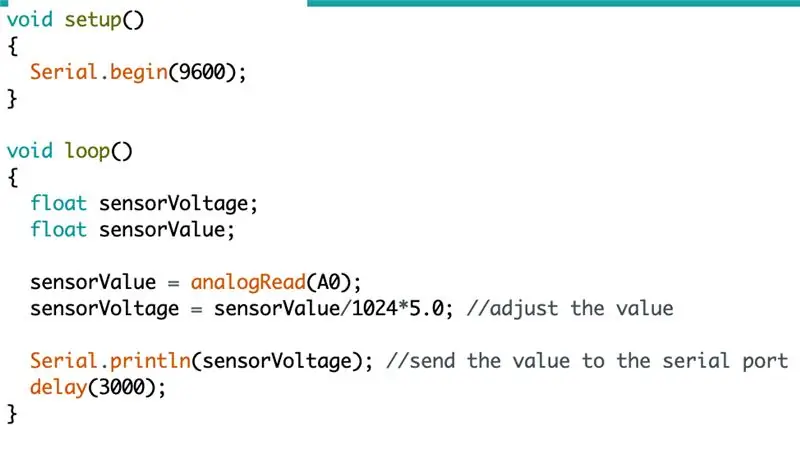
Task: Click the 1024 divisor in the formula
Action: (x=374, y=309)
